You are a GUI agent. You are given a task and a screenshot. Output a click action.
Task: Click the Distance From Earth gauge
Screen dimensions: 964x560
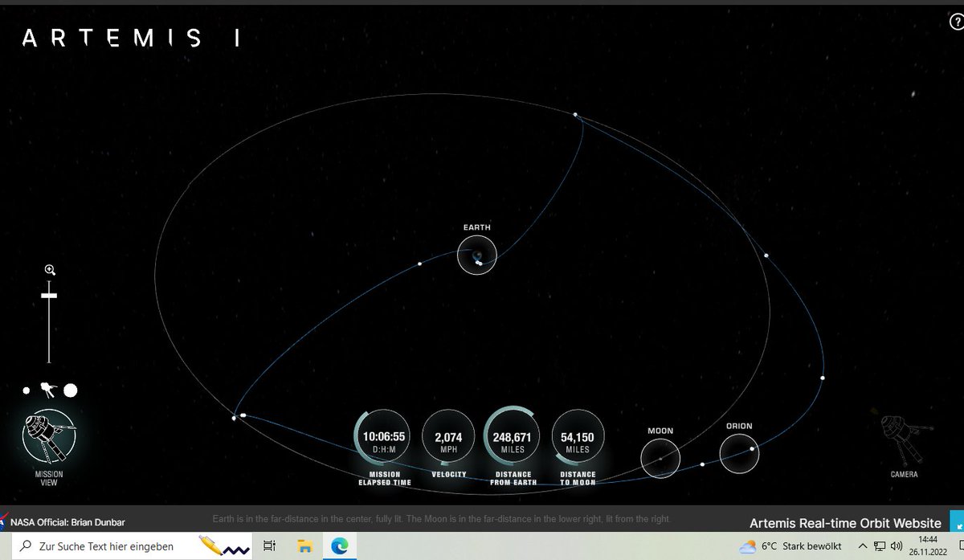pos(513,438)
